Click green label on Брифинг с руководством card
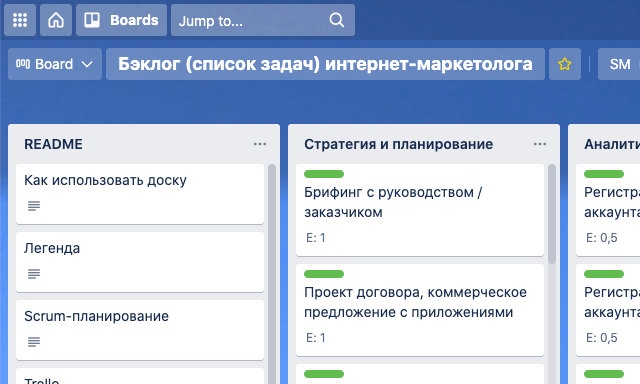Viewport: 640px width, 384px height. [x=324, y=174]
